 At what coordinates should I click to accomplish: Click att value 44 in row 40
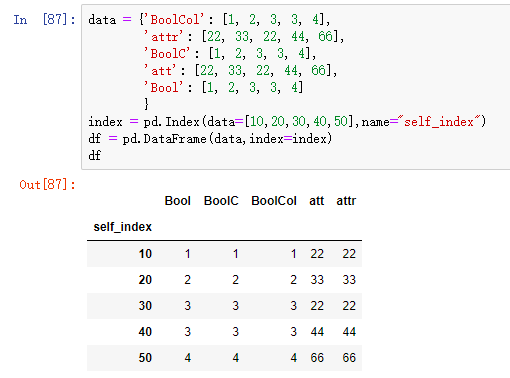pyautogui.click(x=317, y=332)
